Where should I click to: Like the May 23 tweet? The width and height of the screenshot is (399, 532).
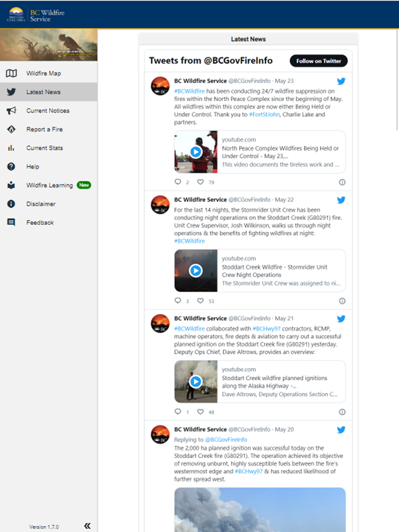tap(200, 182)
